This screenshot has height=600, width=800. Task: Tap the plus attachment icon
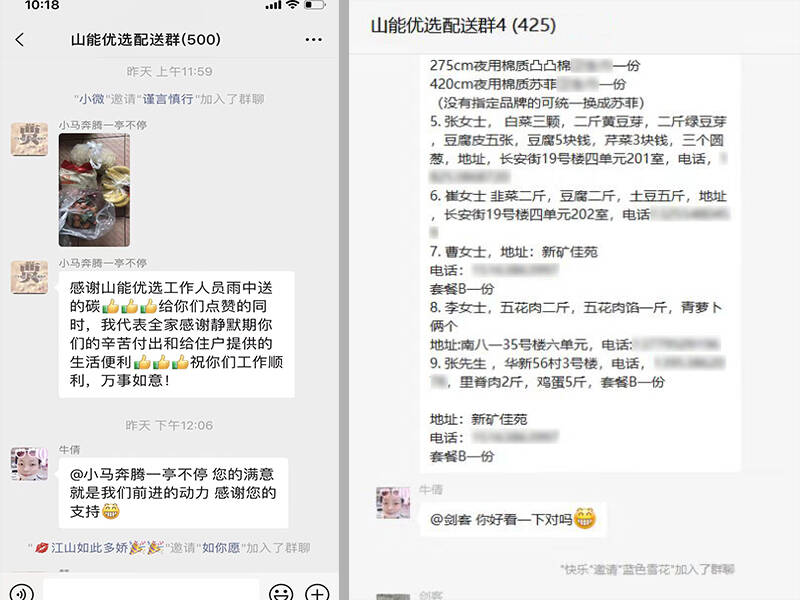pos(317,592)
